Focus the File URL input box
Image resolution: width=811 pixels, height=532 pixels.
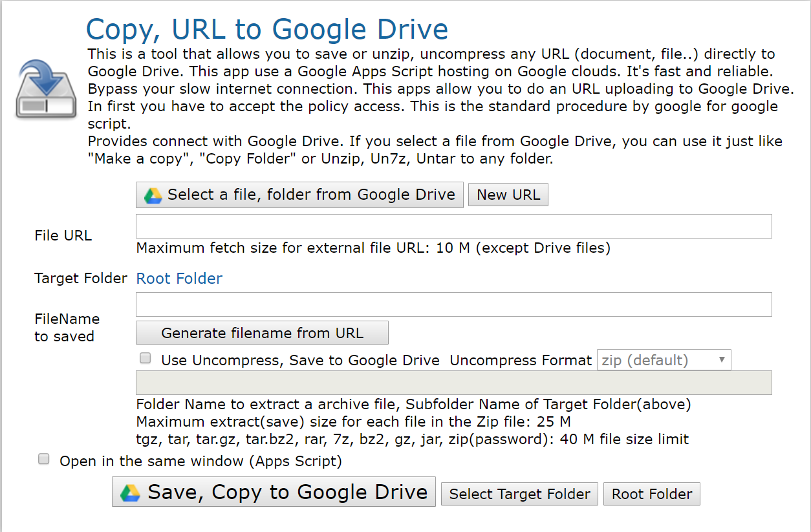(453, 226)
